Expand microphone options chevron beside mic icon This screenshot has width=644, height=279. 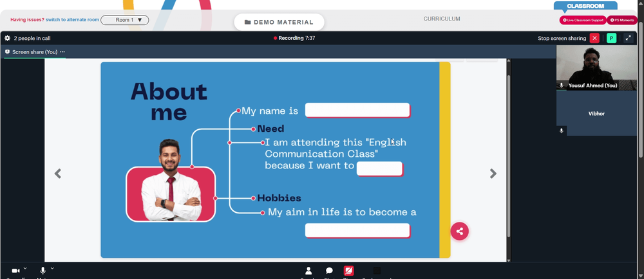click(52, 268)
